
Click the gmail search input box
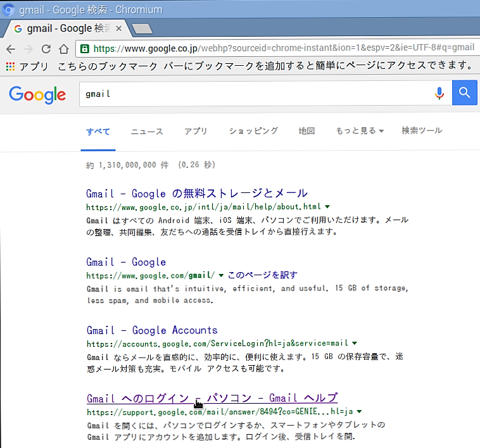256,94
